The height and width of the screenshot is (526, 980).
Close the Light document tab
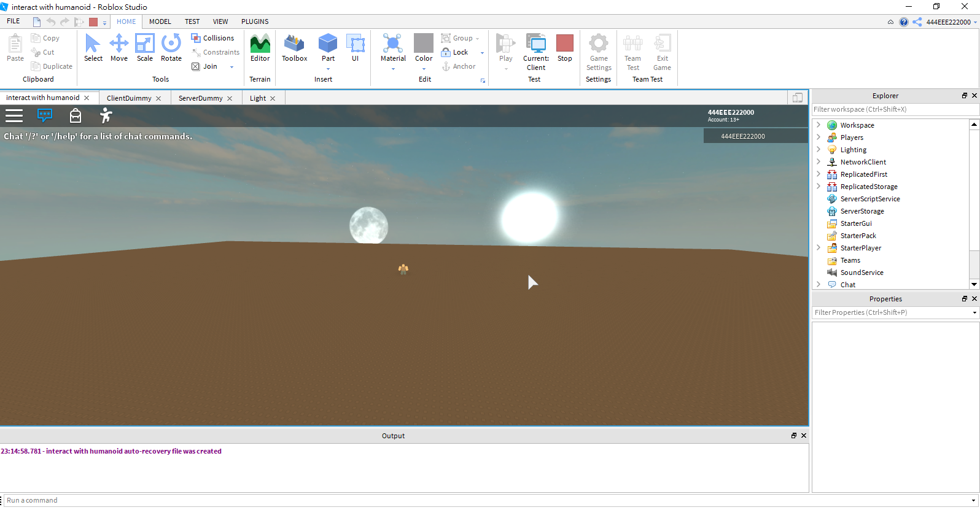click(273, 98)
